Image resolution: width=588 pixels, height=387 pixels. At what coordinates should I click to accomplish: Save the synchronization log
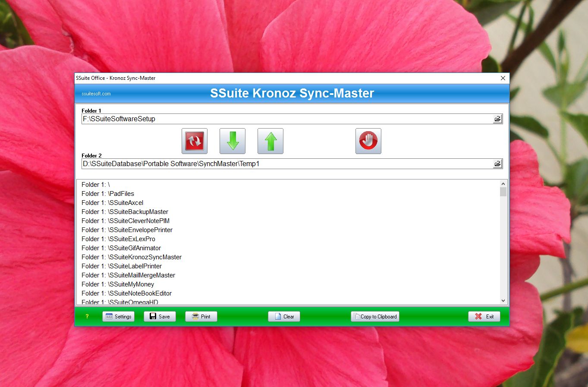click(x=160, y=316)
